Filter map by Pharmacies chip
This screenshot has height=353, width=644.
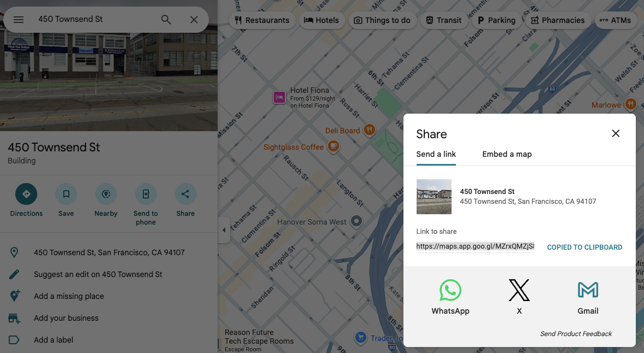[558, 20]
